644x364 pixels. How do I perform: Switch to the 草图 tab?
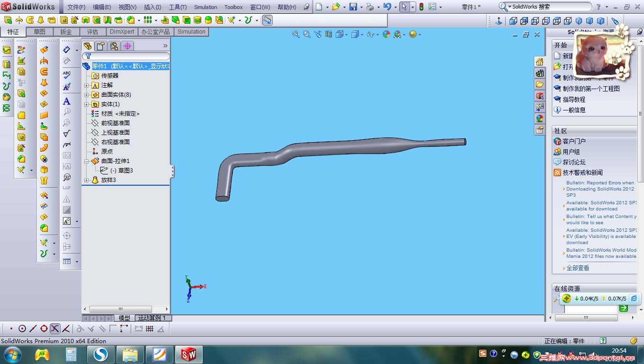point(39,32)
